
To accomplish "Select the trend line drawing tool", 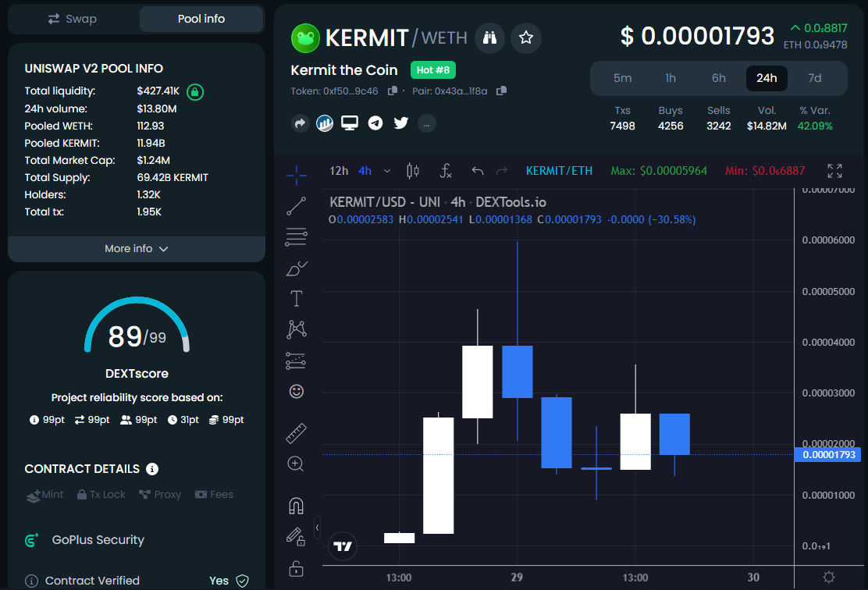I will pos(296,206).
